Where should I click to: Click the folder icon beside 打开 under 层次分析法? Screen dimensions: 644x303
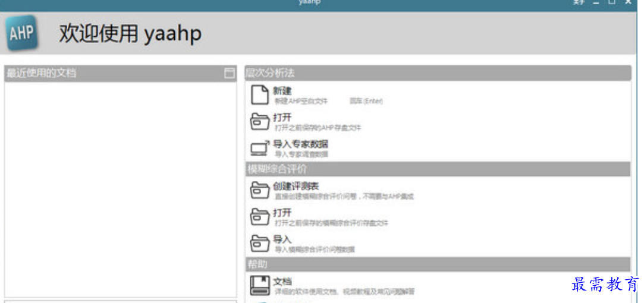pyautogui.click(x=260, y=122)
